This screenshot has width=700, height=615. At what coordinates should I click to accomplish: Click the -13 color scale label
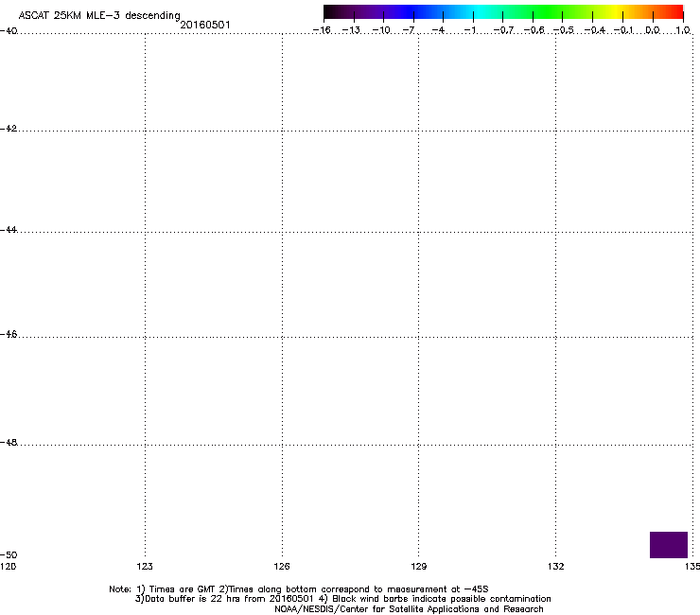(x=351, y=30)
